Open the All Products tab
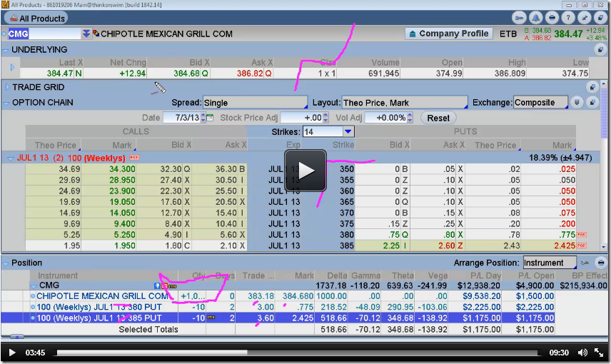Image resolution: width=611 pixels, height=364 pixels. 36,19
